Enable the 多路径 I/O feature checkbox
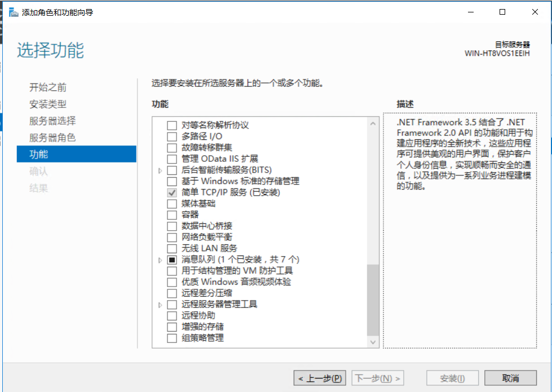Screen dimensions: 552x392 click(171, 135)
